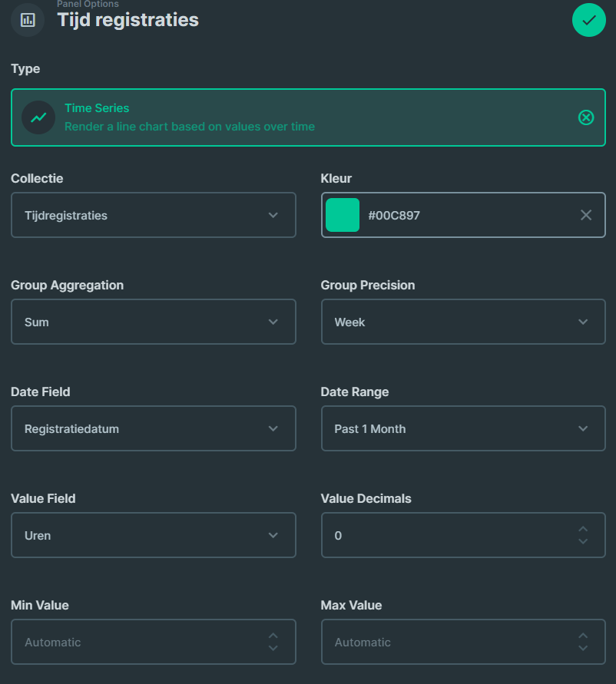This screenshot has width=616, height=684.
Task: Click the bar chart panel icon
Action: [27, 19]
